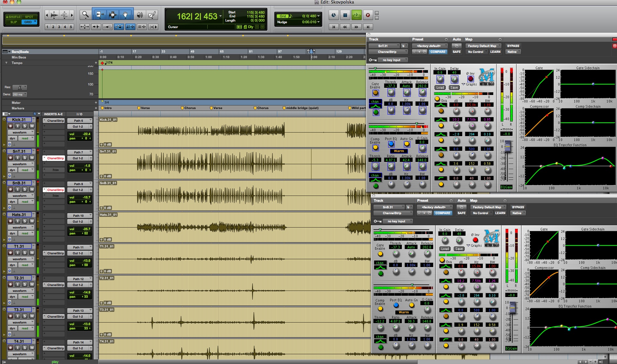Click the Stop transport button
The image size is (617, 364).
[345, 15]
